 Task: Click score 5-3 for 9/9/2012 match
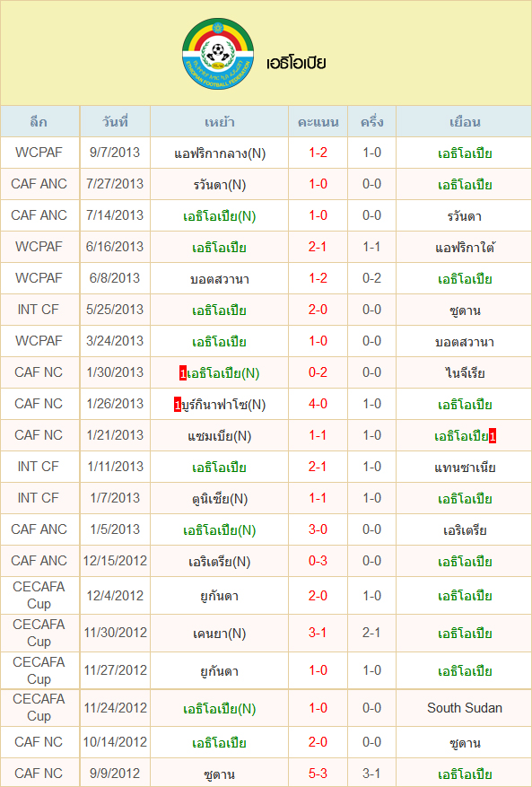point(318,774)
